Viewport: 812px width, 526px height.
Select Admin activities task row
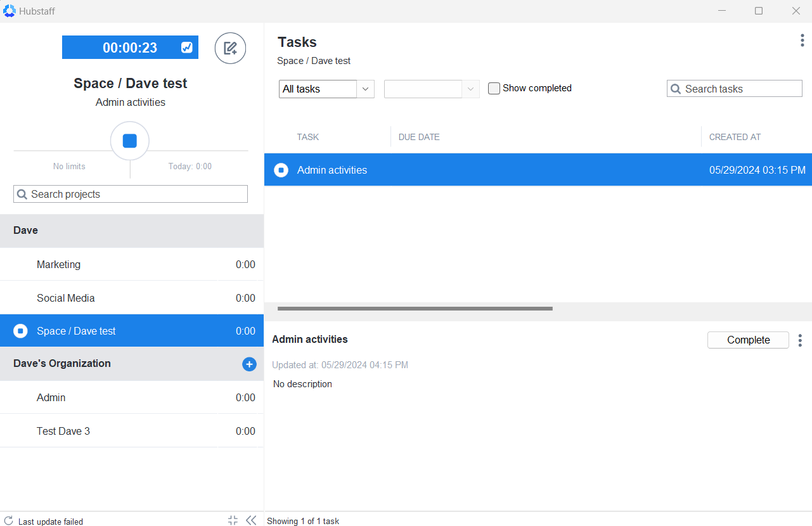click(538, 170)
